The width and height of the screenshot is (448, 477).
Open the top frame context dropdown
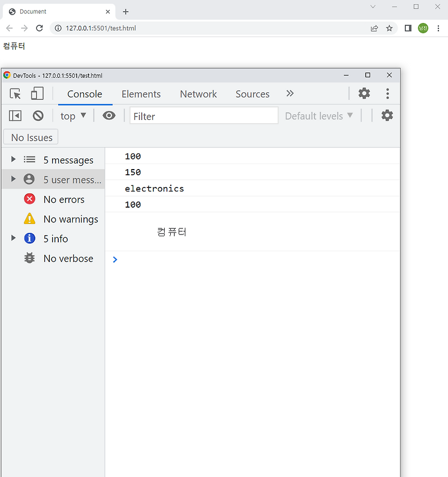coord(73,115)
